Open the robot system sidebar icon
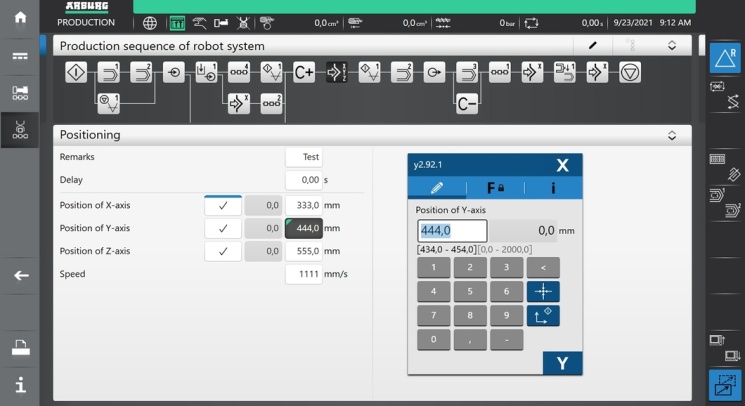 coord(19,130)
